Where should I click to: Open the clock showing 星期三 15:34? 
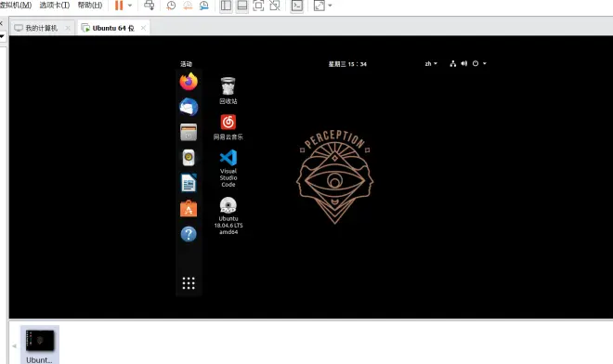(x=347, y=64)
